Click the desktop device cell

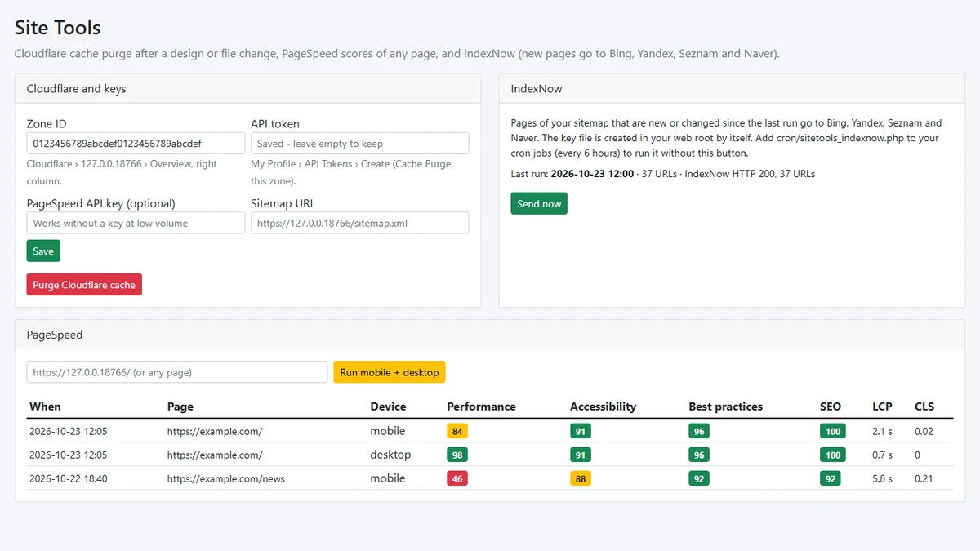point(390,455)
